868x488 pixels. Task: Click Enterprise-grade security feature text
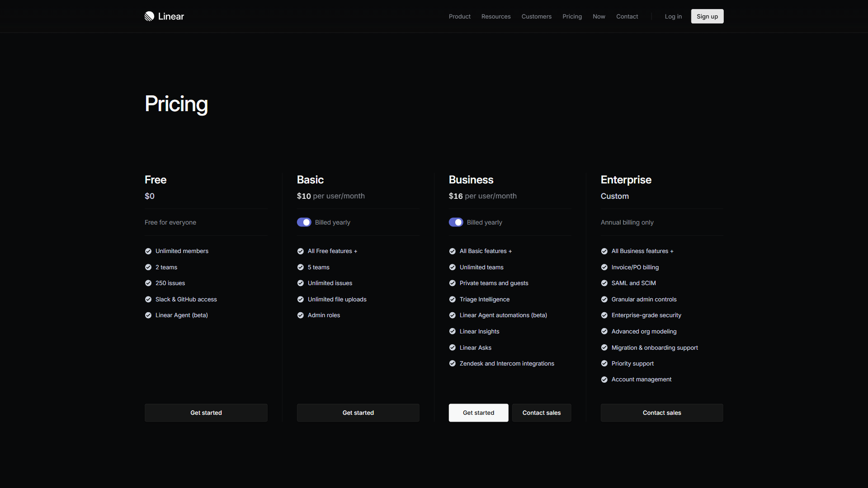pyautogui.click(x=646, y=315)
